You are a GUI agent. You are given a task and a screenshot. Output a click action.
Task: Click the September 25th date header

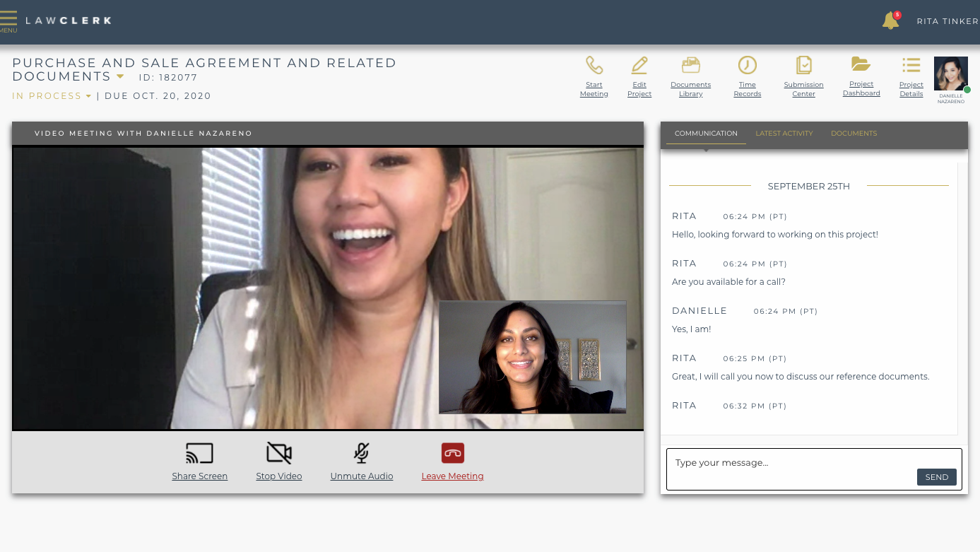809,187
